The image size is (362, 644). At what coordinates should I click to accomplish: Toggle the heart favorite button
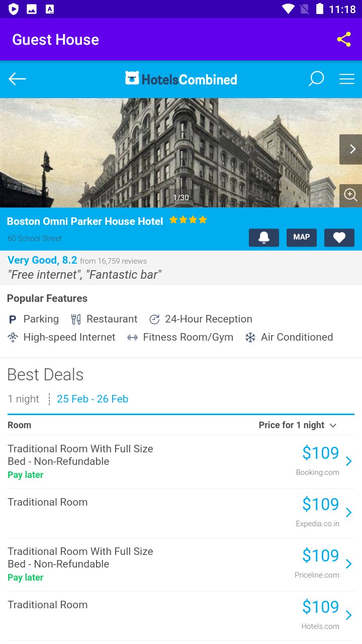[339, 237]
